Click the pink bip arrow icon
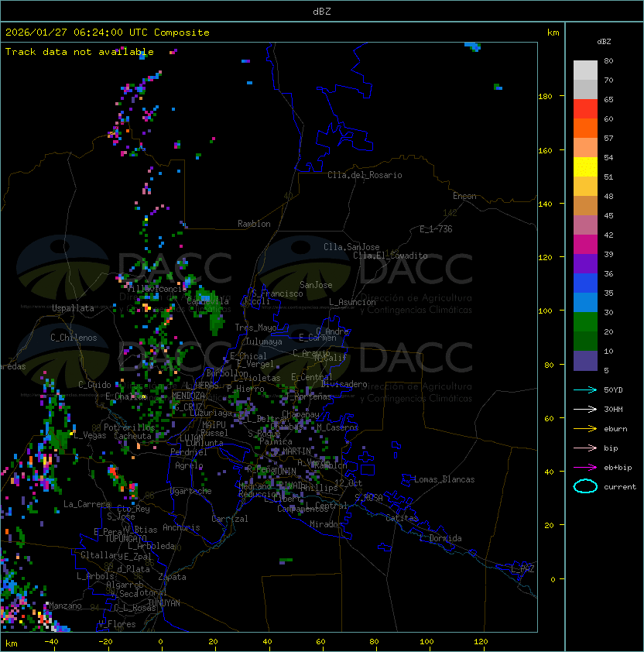The height and width of the screenshot is (652, 644). tap(585, 448)
